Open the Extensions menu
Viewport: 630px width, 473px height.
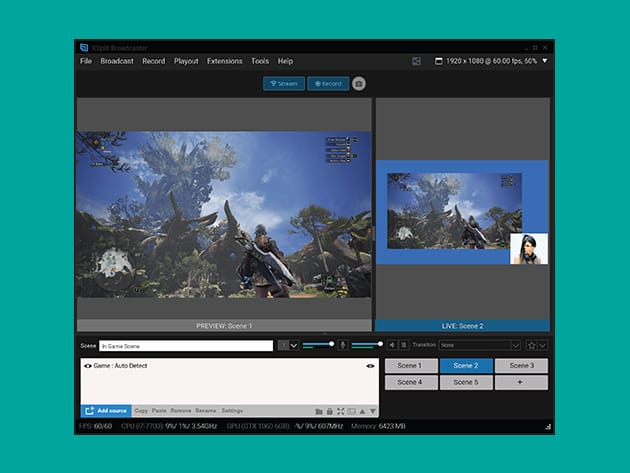[224, 61]
